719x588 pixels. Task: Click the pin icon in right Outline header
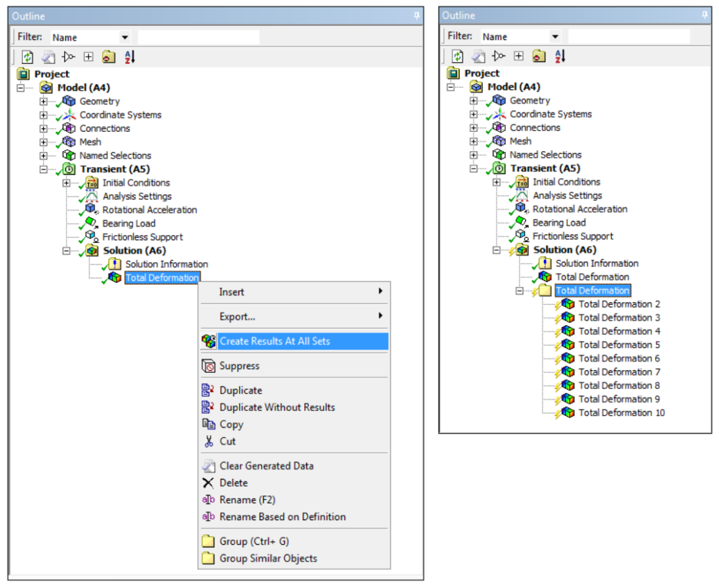[x=705, y=15]
